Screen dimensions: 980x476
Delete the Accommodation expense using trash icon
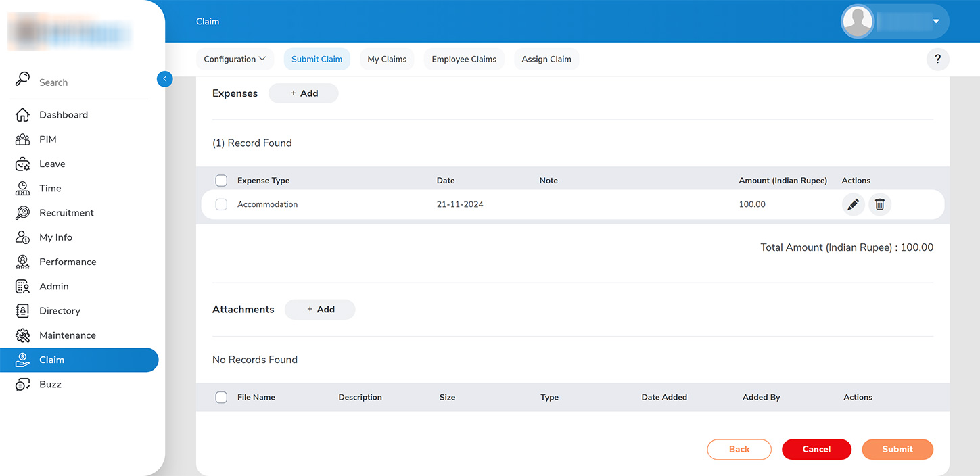(879, 204)
